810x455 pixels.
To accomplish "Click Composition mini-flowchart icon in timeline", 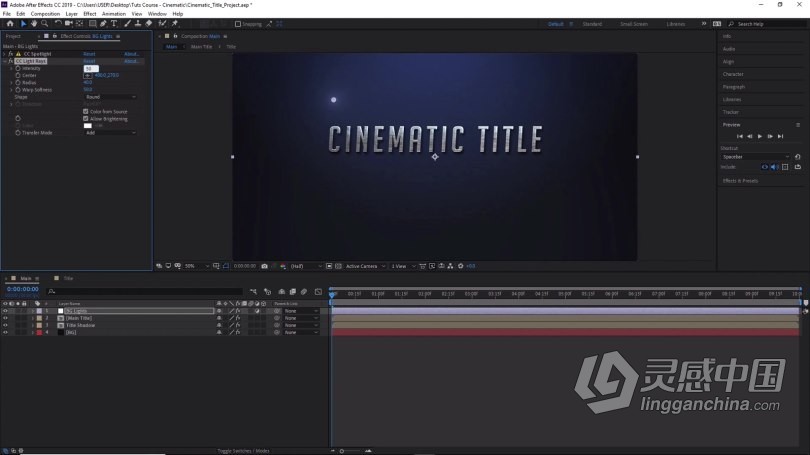I will point(253,292).
